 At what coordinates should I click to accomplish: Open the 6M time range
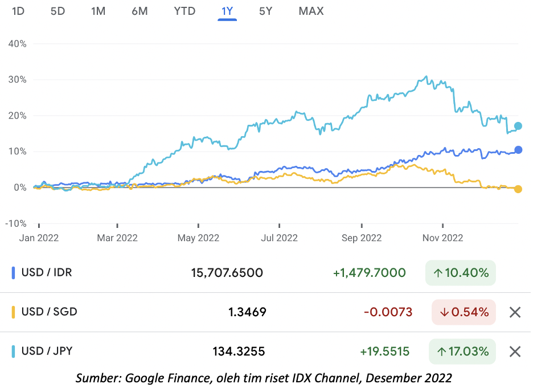(140, 11)
